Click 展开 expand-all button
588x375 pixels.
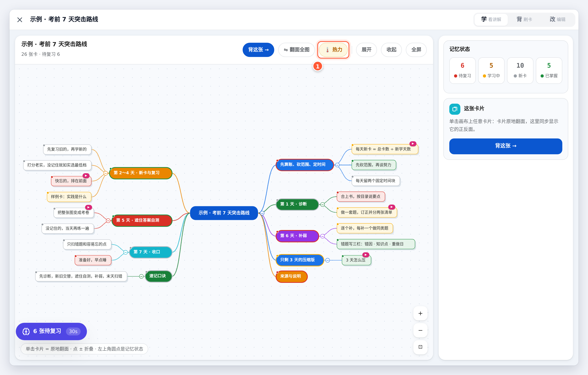pyautogui.click(x=366, y=50)
